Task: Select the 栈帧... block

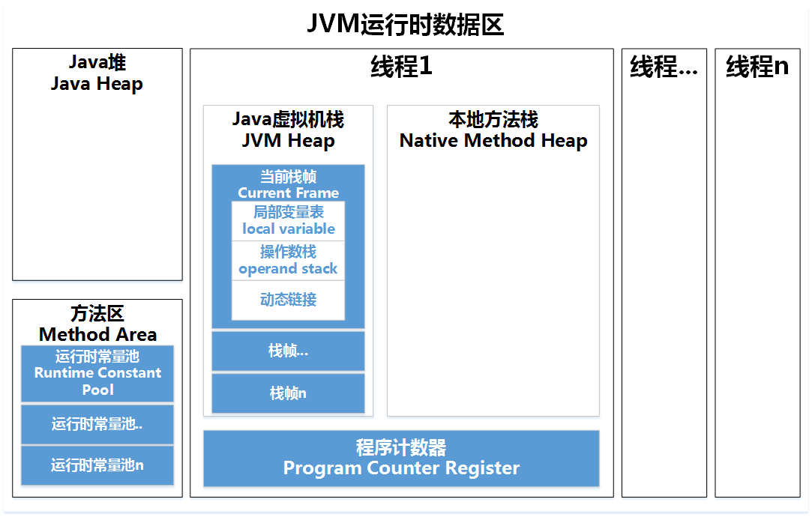Action: 288,351
